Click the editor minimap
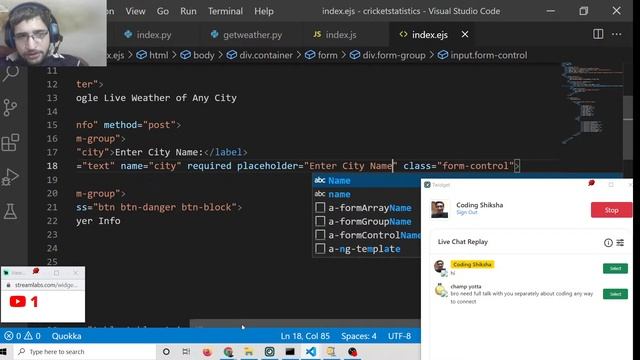This screenshot has width=640, height=360. pyautogui.click(x=592, y=102)
